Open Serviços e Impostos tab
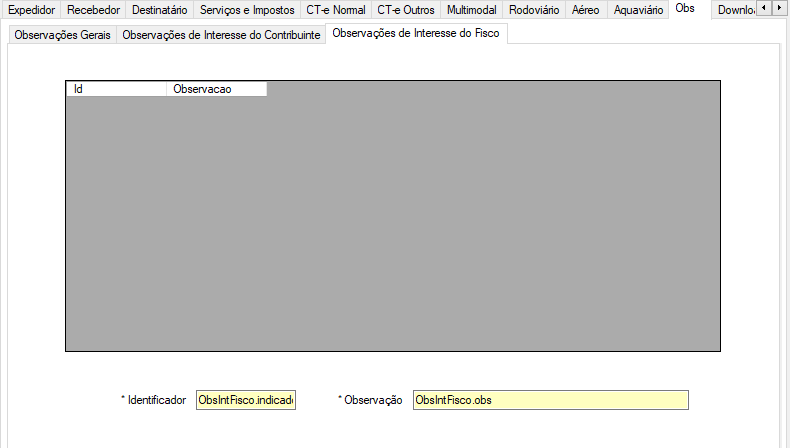Image resolution: width=790 pixels, height=448 pixels. click(247, 10)
